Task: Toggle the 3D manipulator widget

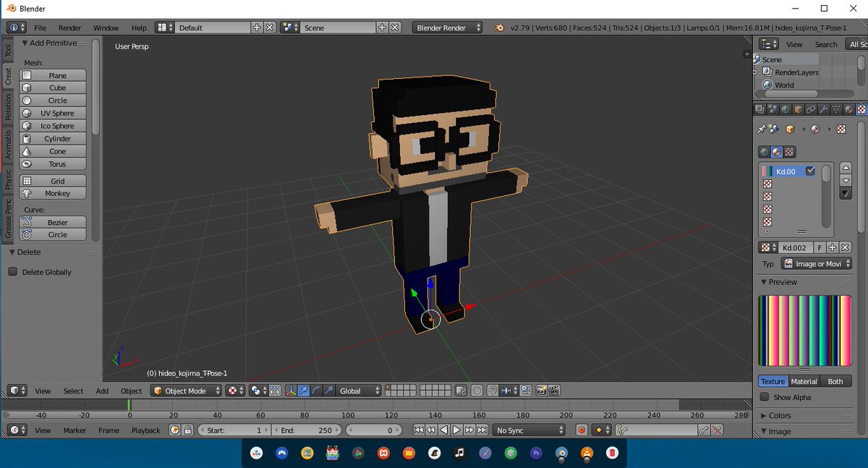Action: point(292,391)
